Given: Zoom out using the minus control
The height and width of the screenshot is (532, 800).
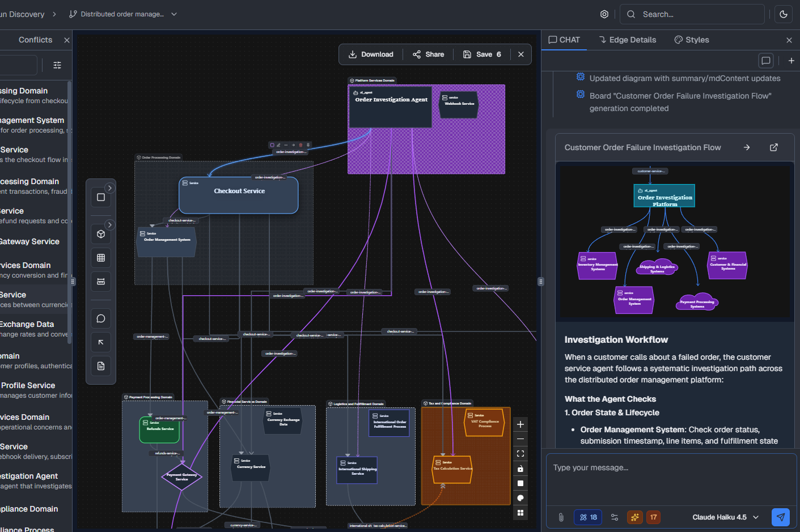Looking at the screenshot, I should pyautogui.click(x=520, y=439).
